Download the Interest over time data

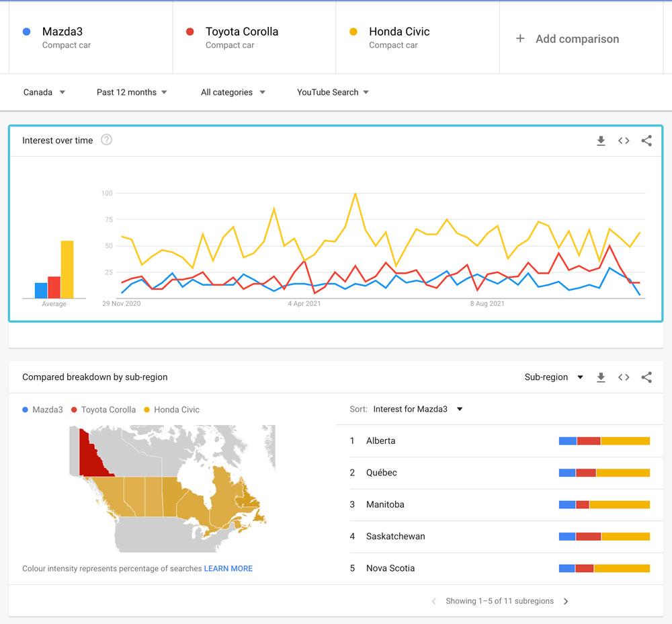coord(601,141)
